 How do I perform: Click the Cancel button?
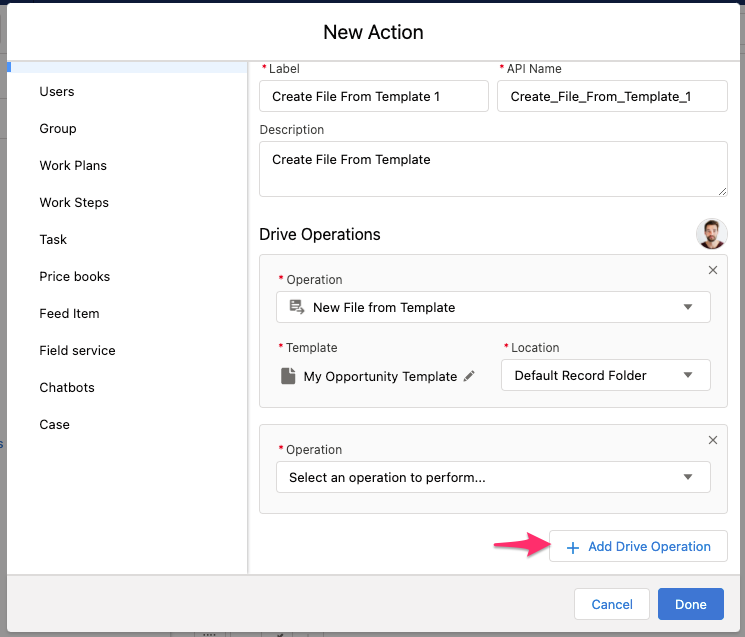point(612,604)
